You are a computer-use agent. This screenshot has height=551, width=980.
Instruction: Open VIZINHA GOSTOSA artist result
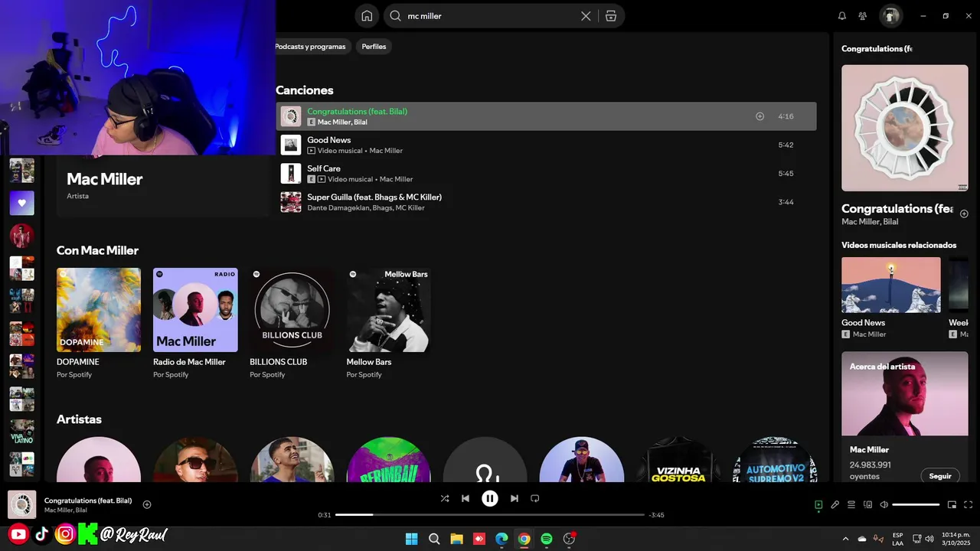point(678,459)
